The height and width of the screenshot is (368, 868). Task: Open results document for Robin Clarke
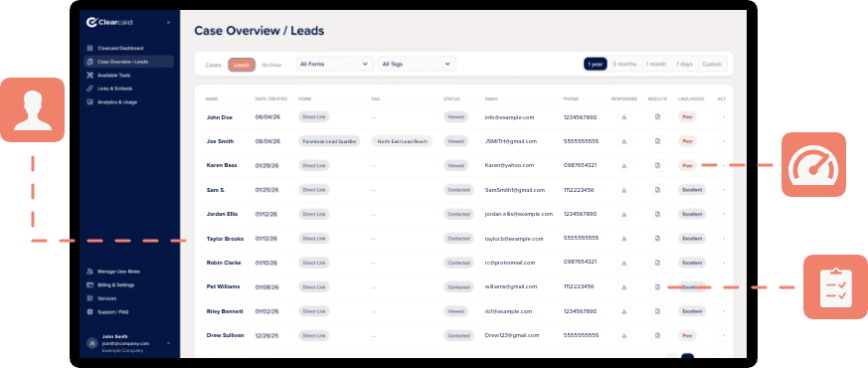pyautogui.click(x=657, y=263)
